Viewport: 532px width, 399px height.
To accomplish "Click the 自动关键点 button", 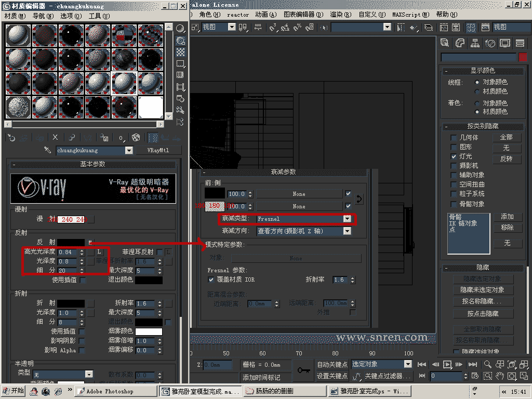I will (x=332, y=364).
